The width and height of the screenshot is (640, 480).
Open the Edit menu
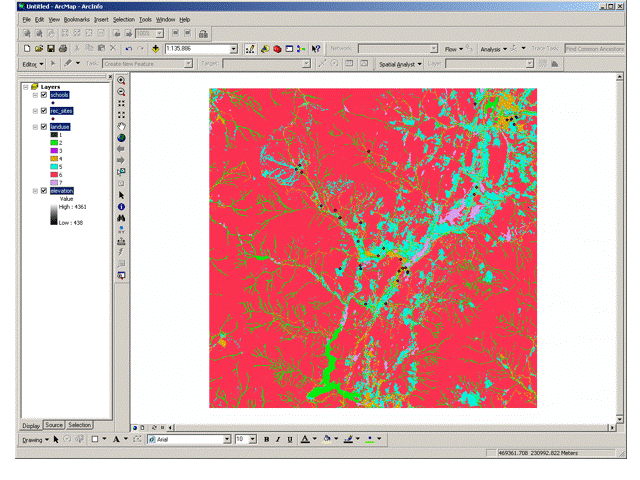tap(39, 20)
